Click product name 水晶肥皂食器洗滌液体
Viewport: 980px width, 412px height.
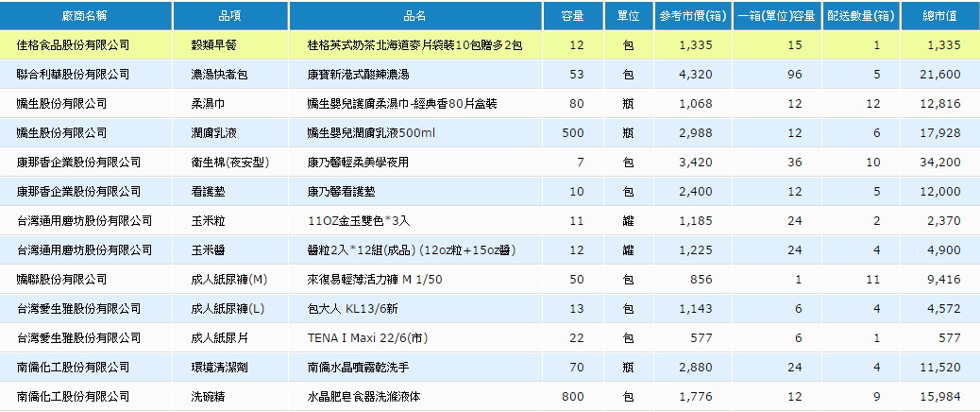tap(364, 396)
